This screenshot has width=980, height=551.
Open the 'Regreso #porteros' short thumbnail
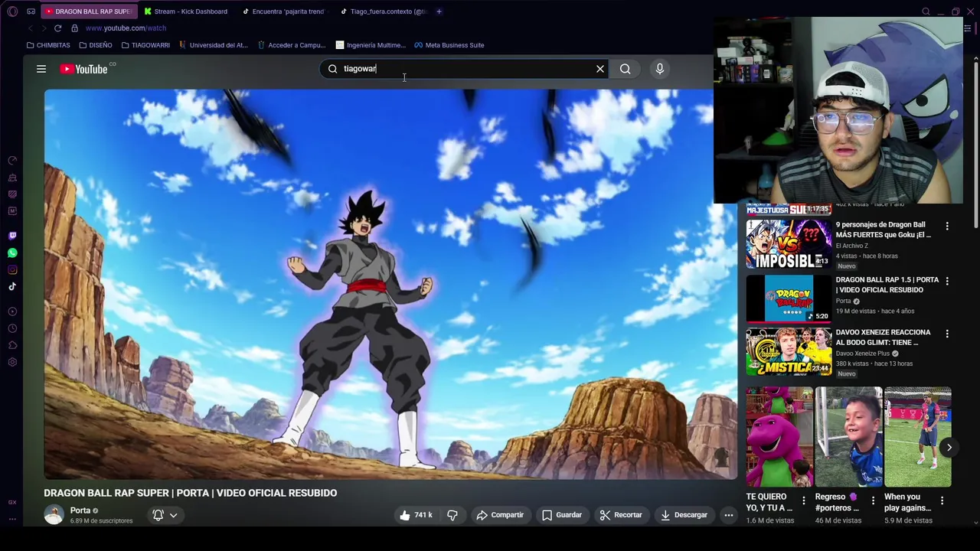pos(848,437)
